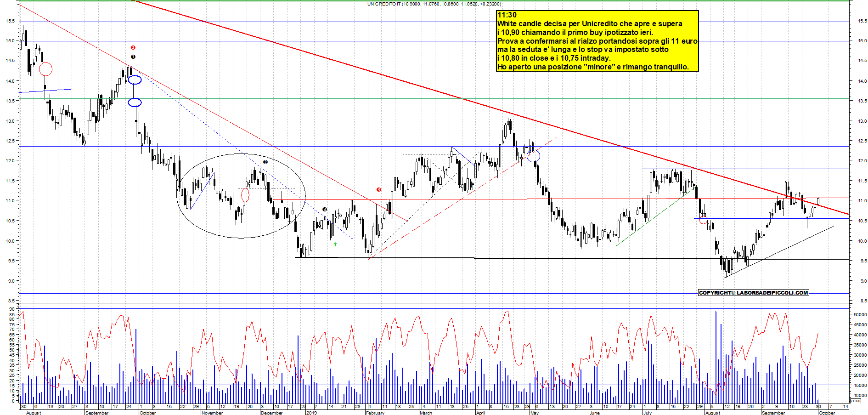Click the line 'White candle decisa per Unicredito'

[590, 24]
